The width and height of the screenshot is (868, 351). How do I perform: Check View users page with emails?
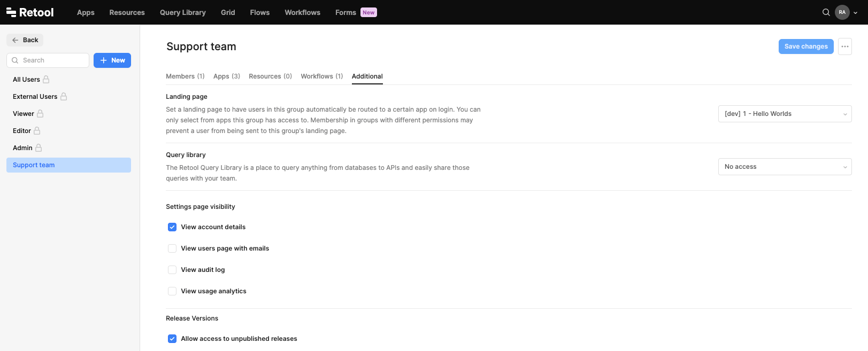tap(172, 248)
